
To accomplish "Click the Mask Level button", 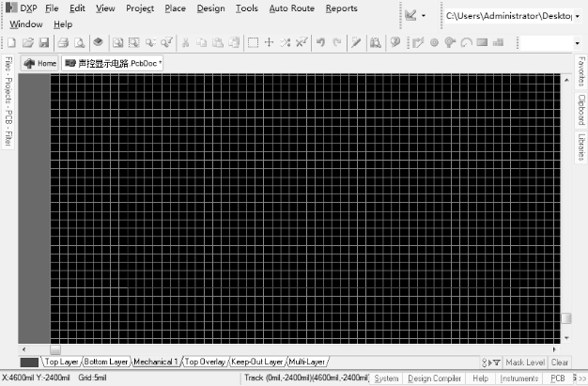I will (525, 363).
